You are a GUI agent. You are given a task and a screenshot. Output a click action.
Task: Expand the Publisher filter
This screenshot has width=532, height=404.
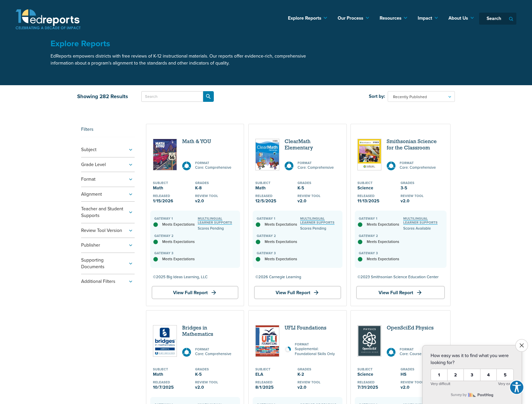[x=107, y=245]
